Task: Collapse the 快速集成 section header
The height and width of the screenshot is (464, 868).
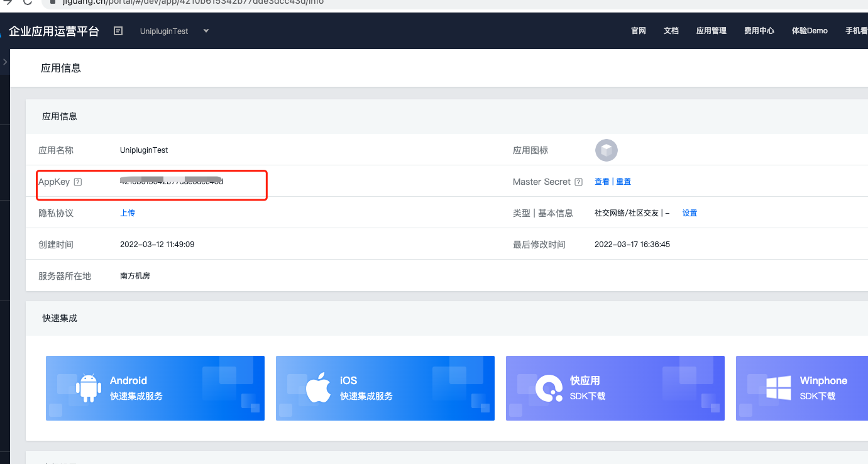Action: coord(59,318)
